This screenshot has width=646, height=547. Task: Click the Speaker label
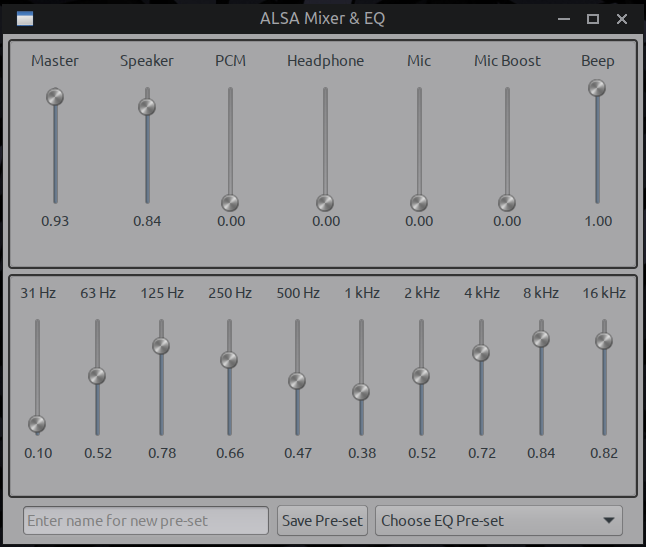(x=147, y=61)
